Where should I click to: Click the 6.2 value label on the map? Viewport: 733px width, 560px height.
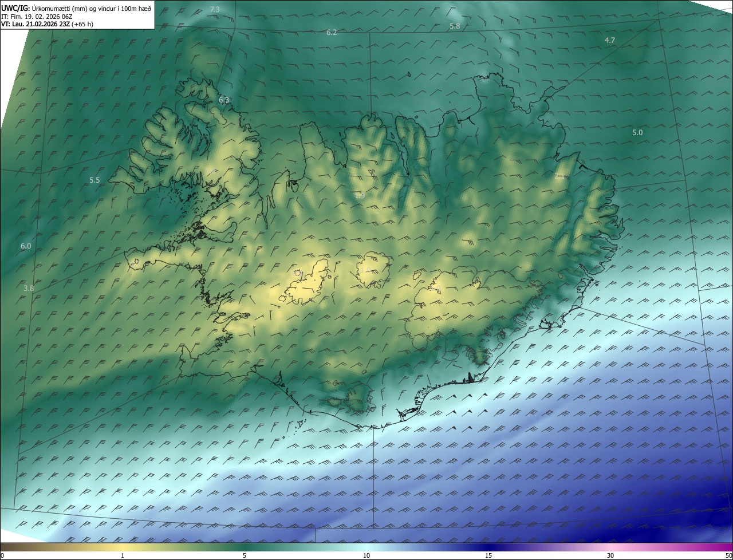[332, 33]
